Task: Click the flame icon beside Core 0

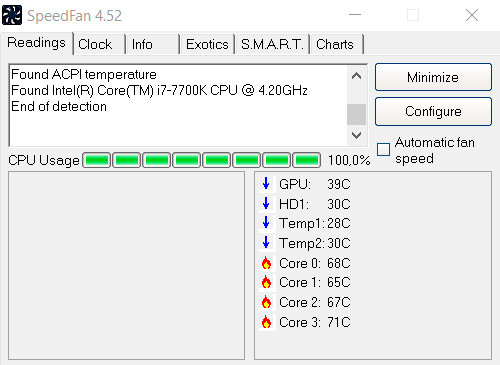Action: tap(266, 263)
